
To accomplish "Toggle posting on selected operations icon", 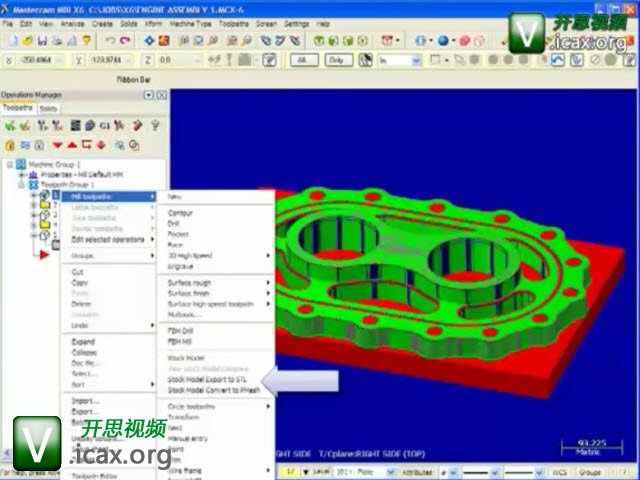I will (x=39, y=145).
